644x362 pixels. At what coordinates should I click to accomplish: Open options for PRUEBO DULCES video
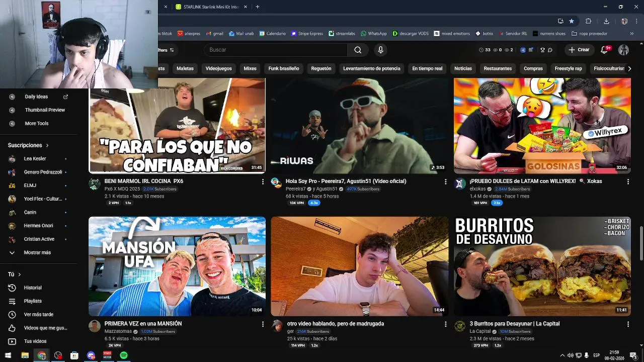point(628,182)
